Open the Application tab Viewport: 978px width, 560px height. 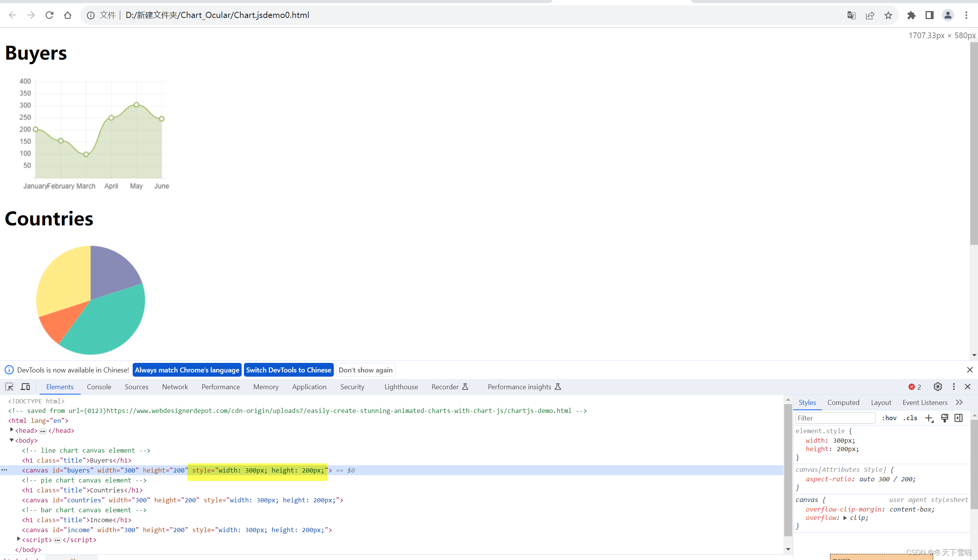tap(309, 387)
